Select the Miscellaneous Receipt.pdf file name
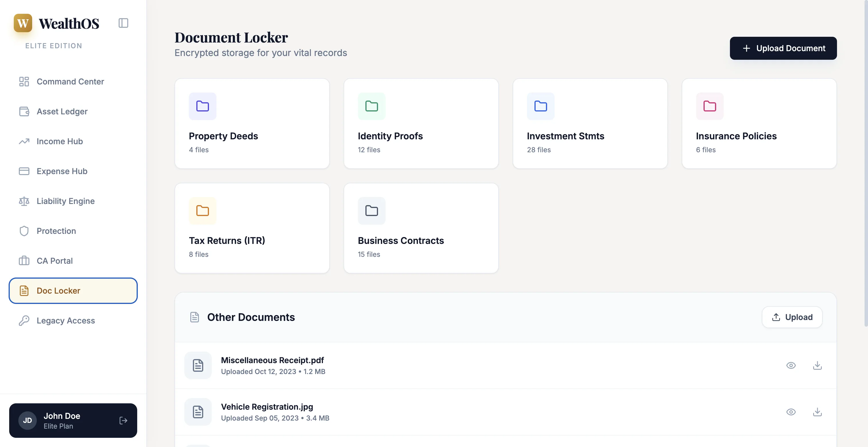 pyautogui.click(x=272, y=360)
